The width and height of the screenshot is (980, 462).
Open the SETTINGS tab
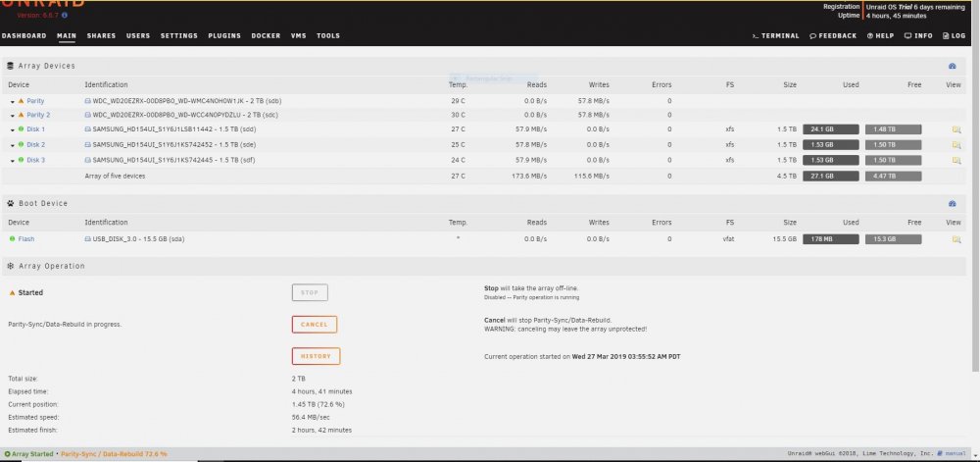[178, 35]
